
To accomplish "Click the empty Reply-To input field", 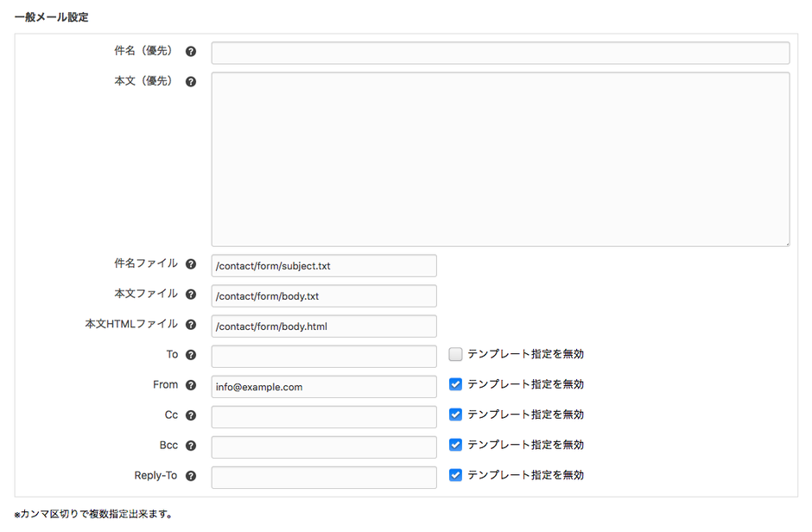I will click(324, 478).
